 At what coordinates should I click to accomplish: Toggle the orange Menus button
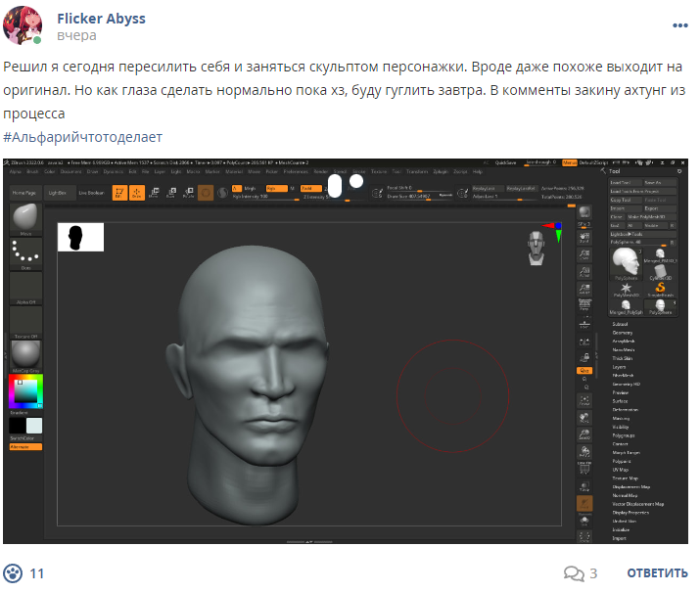569,162
